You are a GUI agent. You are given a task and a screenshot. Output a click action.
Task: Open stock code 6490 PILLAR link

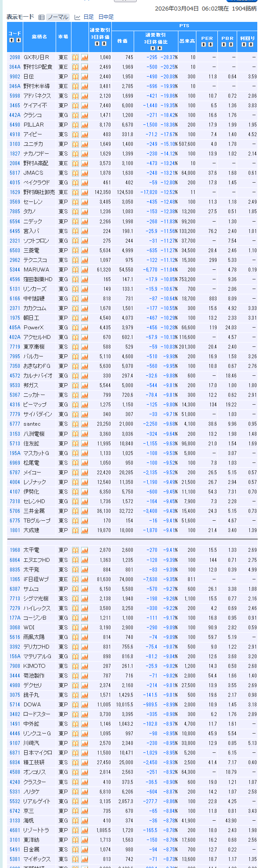[x=15, y=125]
